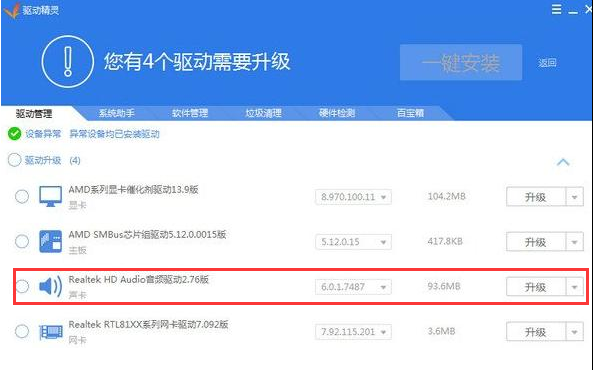The height and width of the screenshot is (375, 594).
Task: Select the AMD系列显卡催化剂驱动 checkbox
Action: point(22,196)
